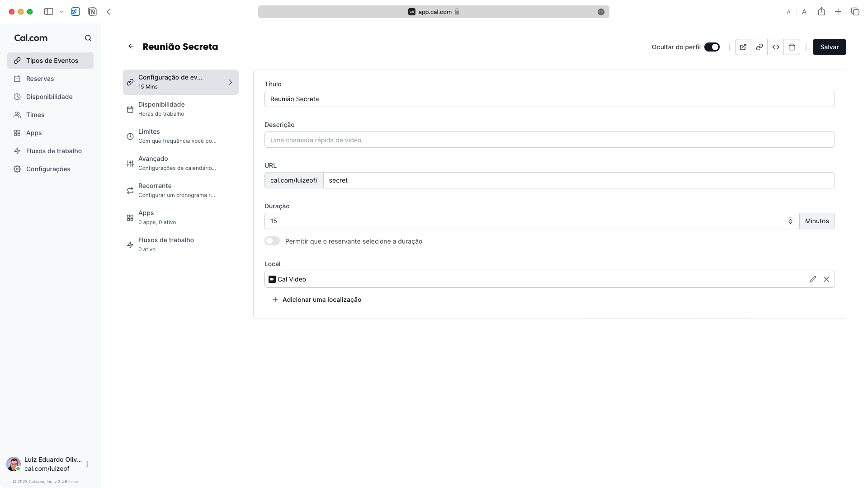868x488 pixels.
Task: Click the Cal Video location edit icon
Action: 812,279
